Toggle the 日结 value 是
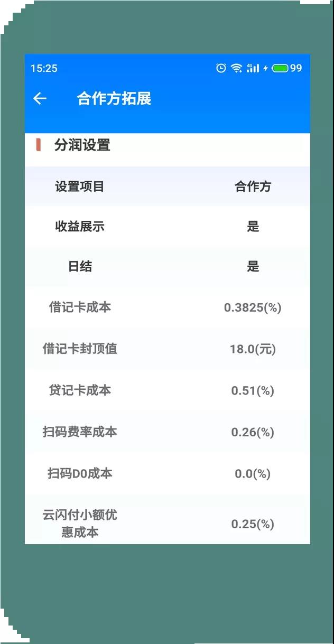Screen dimensions: 334x644 pos(253,266)
